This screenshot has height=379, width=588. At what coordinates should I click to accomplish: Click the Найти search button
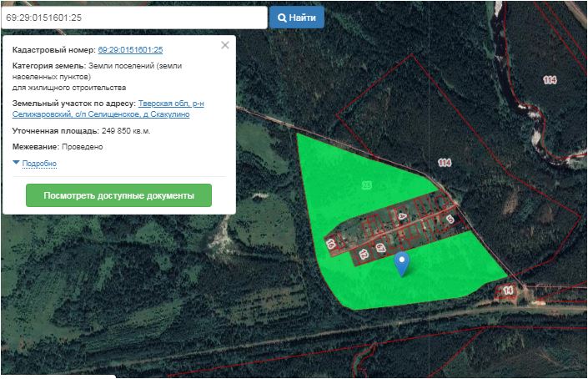[x=297, y=18]
